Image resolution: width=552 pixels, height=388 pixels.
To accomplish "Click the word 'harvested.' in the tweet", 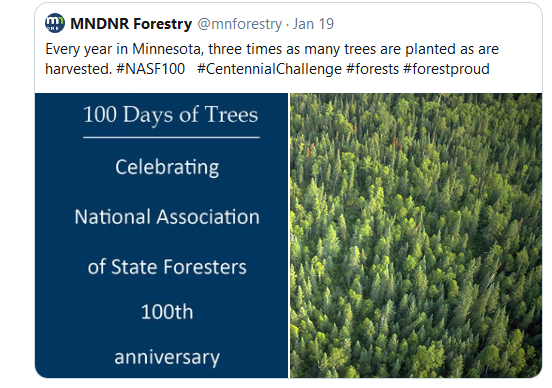I will [79, 69].
